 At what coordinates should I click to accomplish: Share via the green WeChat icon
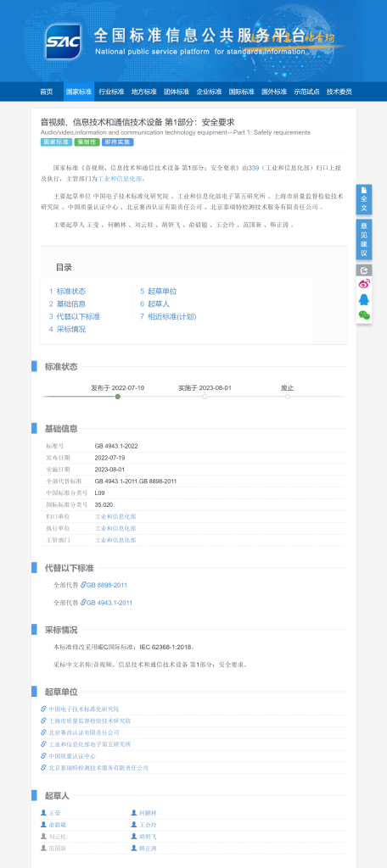click(x=364, y=315)
